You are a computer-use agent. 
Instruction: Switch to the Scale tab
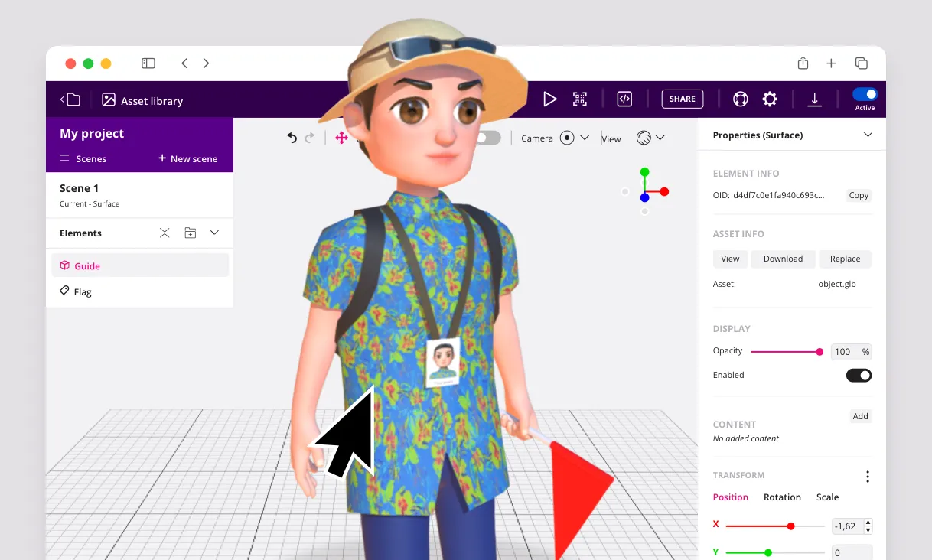(x=827, y=497)
